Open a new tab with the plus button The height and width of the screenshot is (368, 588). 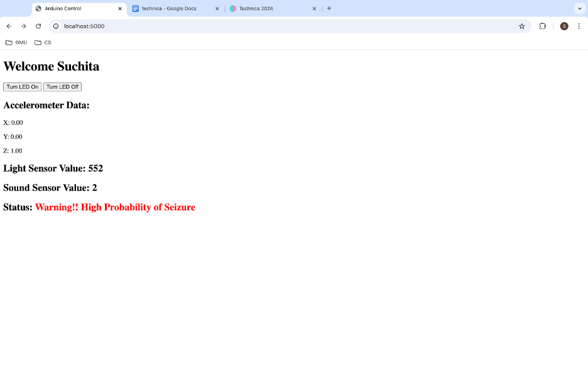point(329,8)
